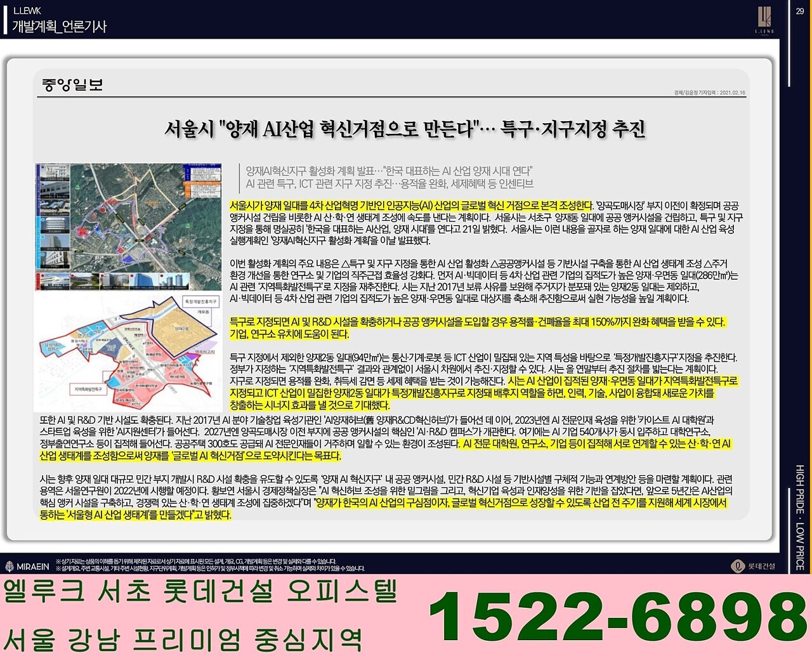The image size is (812, 656).
Task: Click the highlighted line '창출하는 시너지 효과를 낼 것으로 기대했다.'
Action: (310, 405)
